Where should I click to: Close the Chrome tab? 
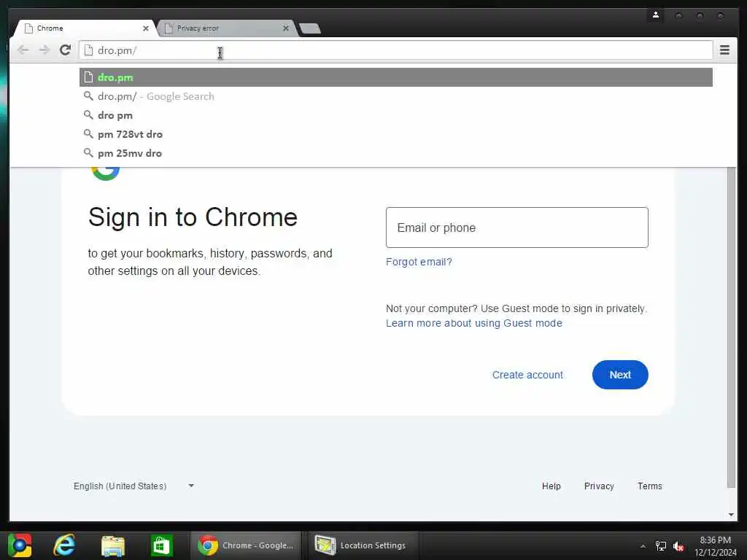click(x=146, y=28)
